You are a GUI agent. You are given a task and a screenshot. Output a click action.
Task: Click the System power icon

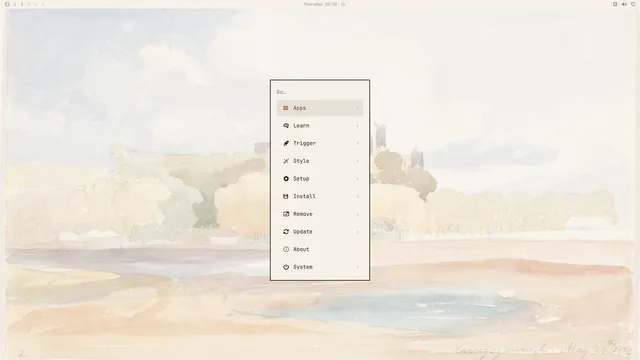pos(286,267)
